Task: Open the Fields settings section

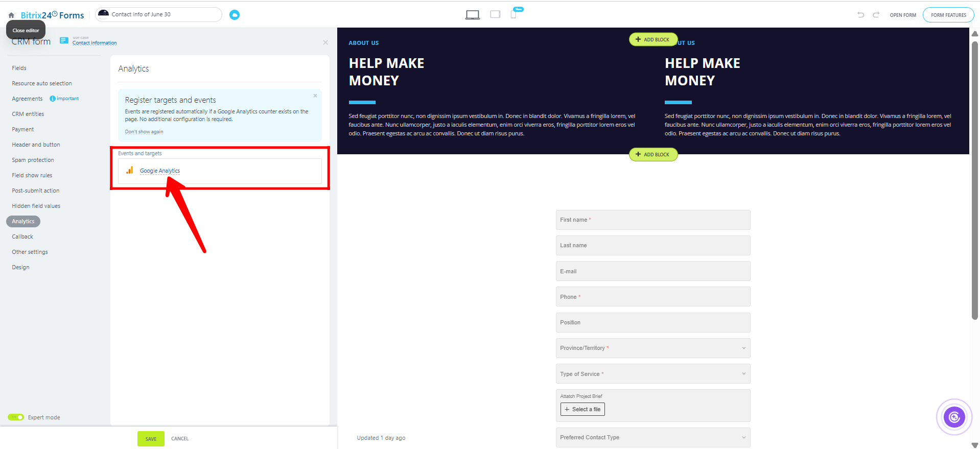Action: click(19, 68)
